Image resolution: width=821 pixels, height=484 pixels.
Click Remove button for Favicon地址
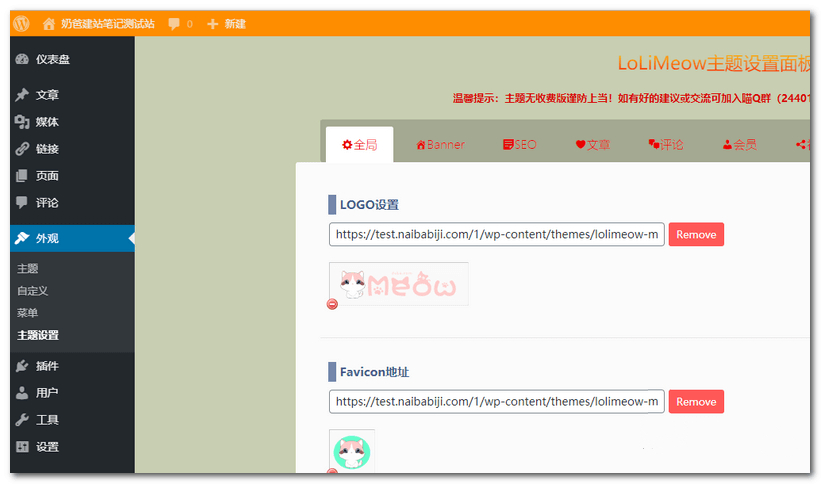click(x=696, y=401)
